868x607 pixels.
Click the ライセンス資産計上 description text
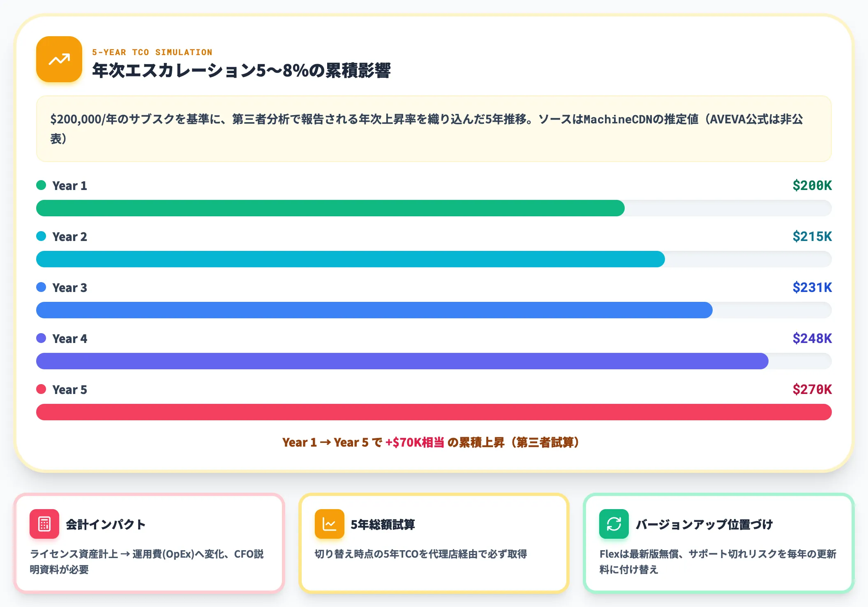(147, 562)
